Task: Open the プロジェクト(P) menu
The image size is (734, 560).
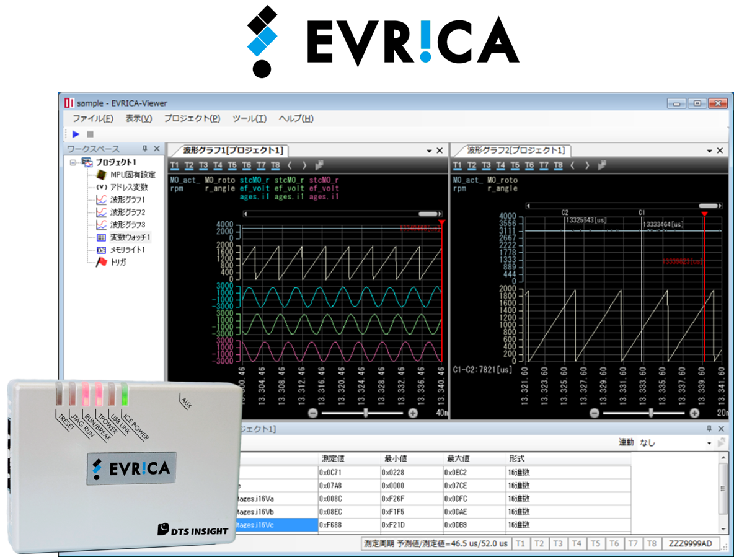Action: pos(192,118)
